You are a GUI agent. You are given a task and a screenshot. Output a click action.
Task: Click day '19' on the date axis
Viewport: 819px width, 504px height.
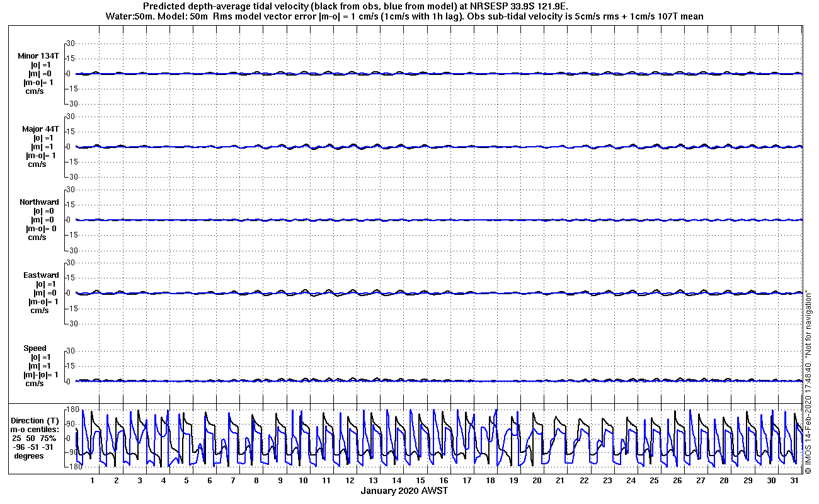[x=513, y=481]
